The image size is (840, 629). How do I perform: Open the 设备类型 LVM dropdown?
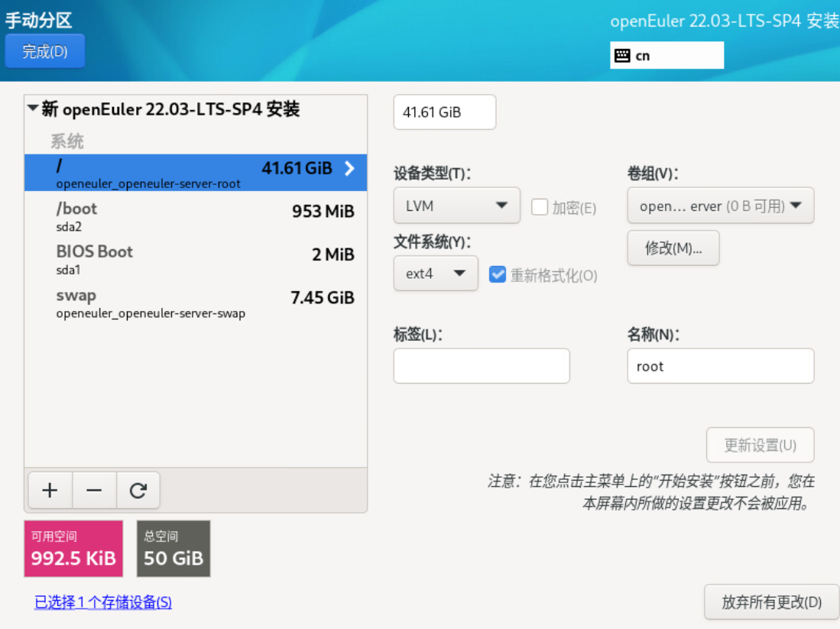pyautogui.click(x=456, y=205)
